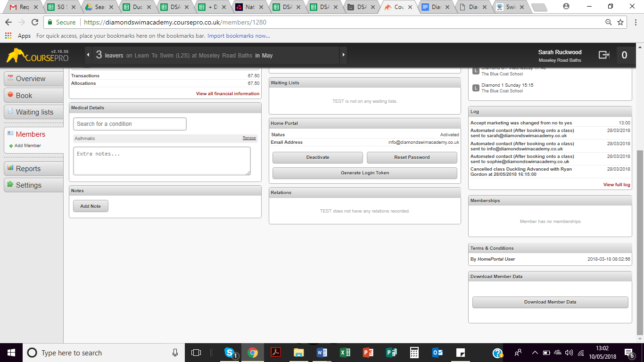Switch to the Swi tab
The height and width of the screenshot is (362, 644).
(x=511, y=7)
